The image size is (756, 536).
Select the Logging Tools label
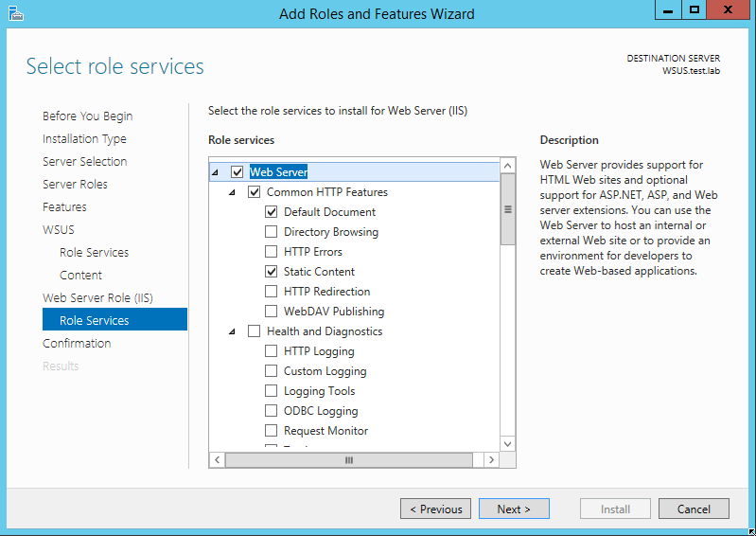[319, 391]
